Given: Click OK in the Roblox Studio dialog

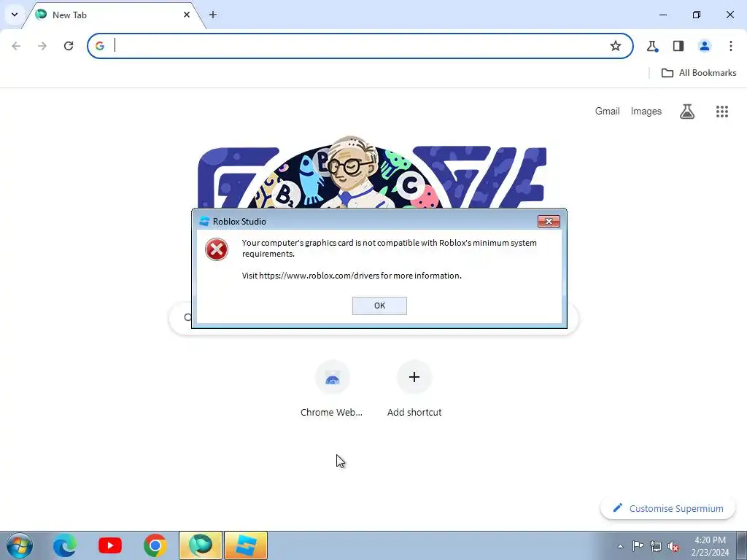Looking at the screenshot, I should [x=379, y=306].
